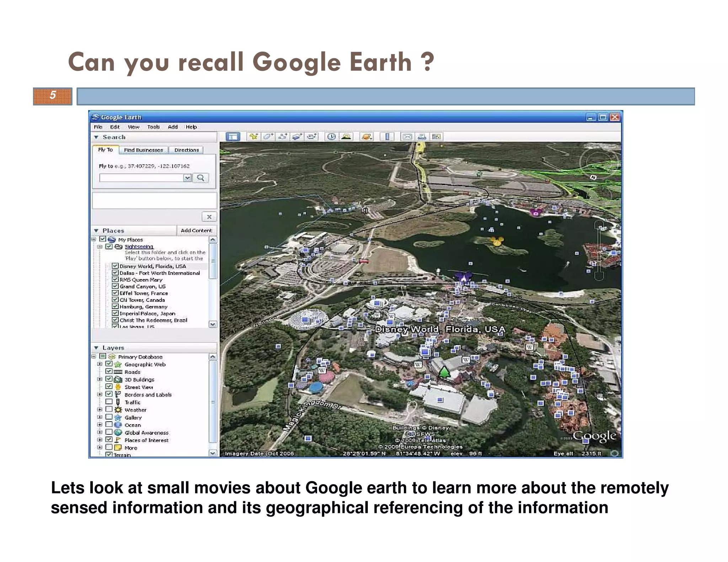This screenshot has height=562, width=728.
Task: Open historical imagery clock icon
Action: (331, 137)
